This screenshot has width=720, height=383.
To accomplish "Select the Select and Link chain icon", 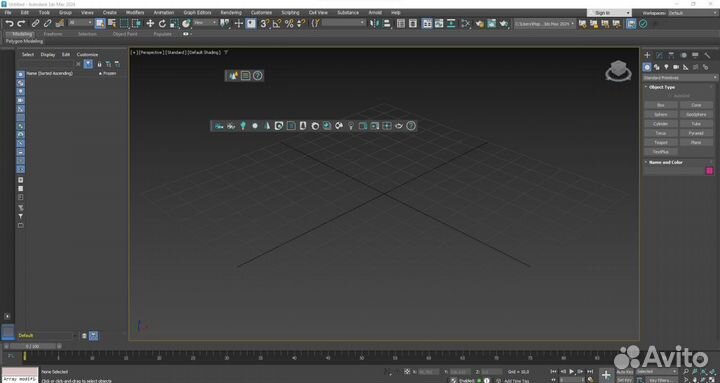I will pyautogui.click(x=35, y=23).
